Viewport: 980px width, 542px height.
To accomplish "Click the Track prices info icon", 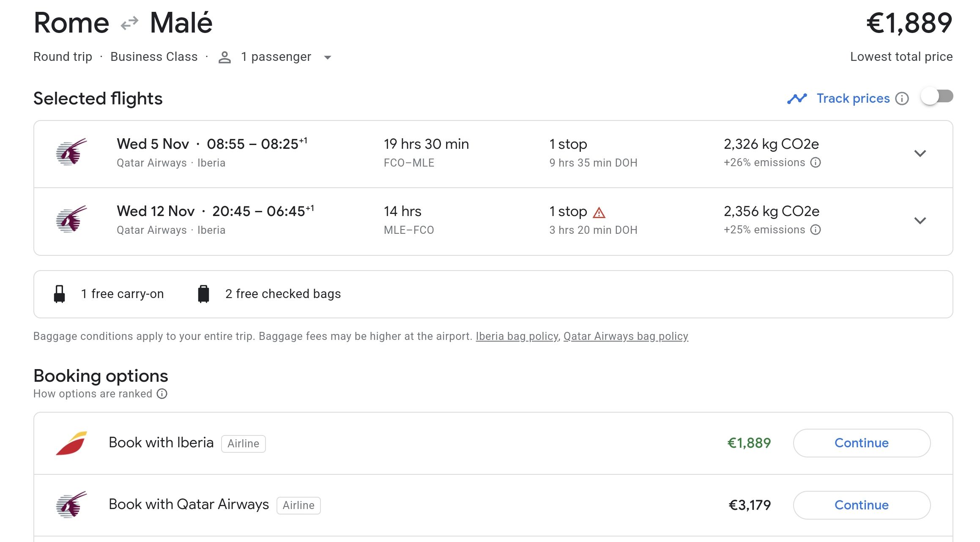I will click(x=902, y=99).
